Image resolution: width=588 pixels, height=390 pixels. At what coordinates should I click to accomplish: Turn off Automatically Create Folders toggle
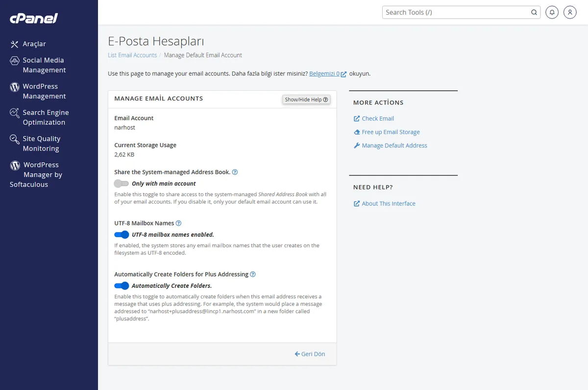coord(122,286)
